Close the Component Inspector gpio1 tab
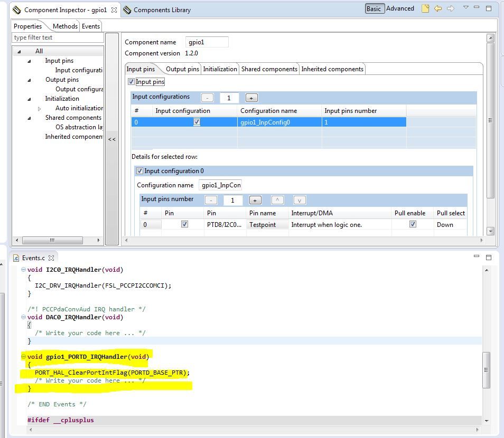This screenshot has height=438, width=504. [114, 10]
